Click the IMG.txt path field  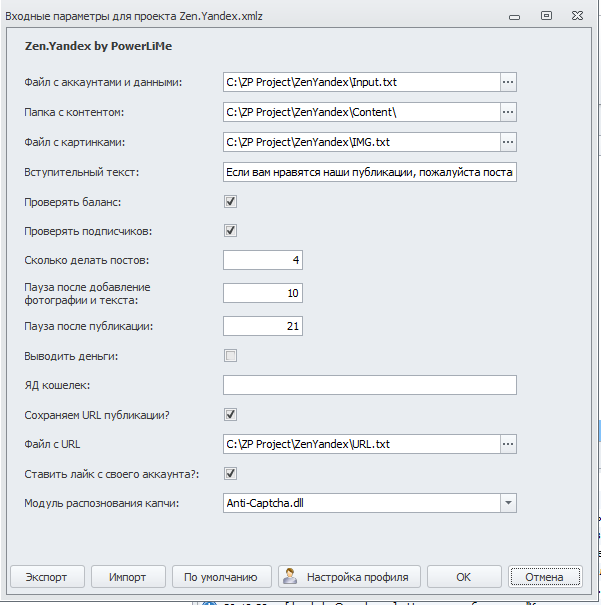(361, 142)
